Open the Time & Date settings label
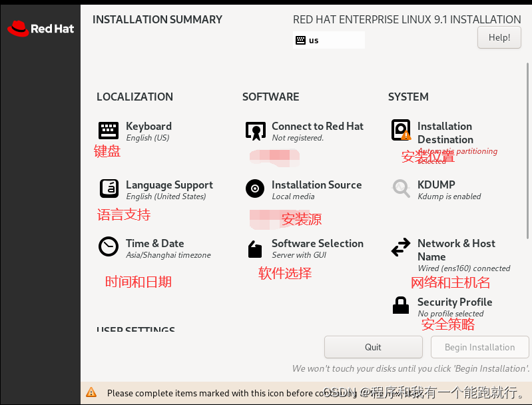 (154, 243)
